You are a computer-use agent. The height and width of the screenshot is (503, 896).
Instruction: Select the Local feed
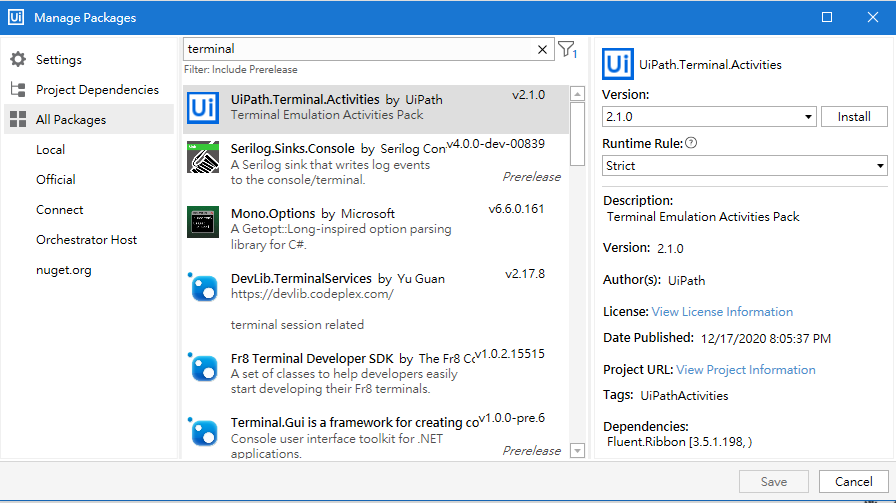coord(50,150)
